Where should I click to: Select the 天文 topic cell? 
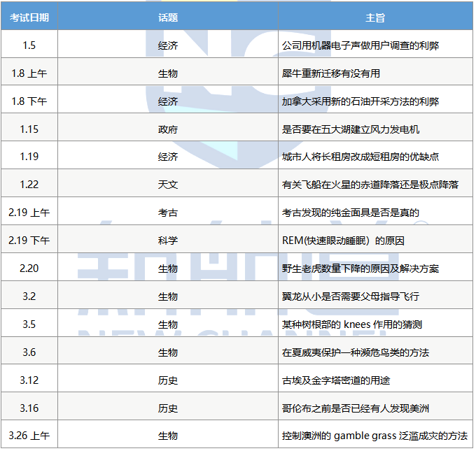coord(168,185)
